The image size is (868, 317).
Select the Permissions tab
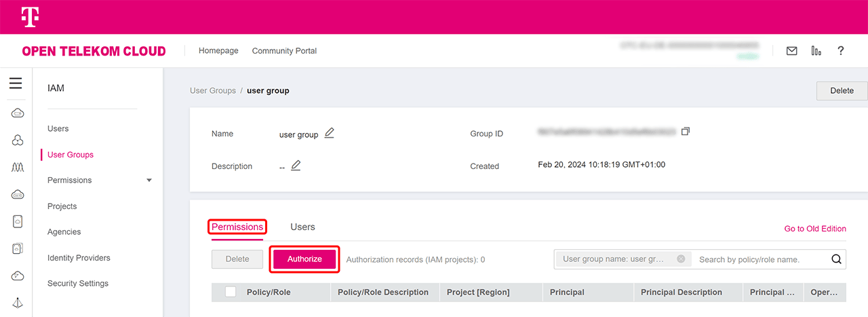click(237, 227)
